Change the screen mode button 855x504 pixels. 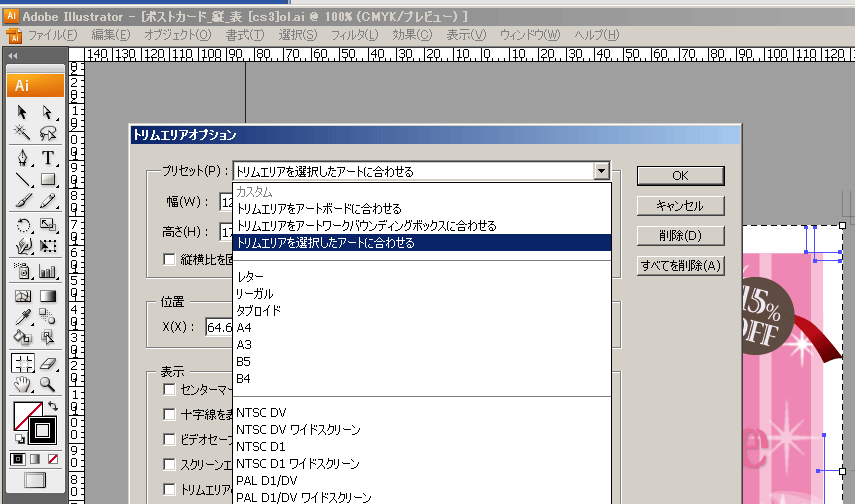35,480
